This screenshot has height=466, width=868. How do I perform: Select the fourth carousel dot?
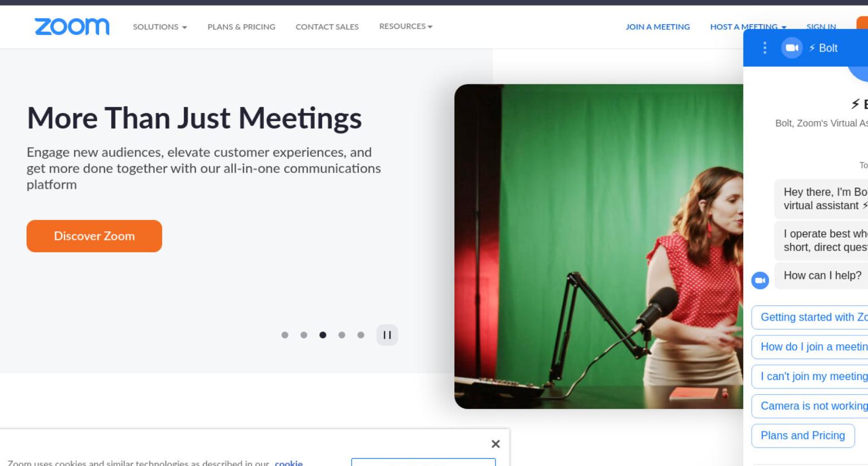click(x=342, y=335)
